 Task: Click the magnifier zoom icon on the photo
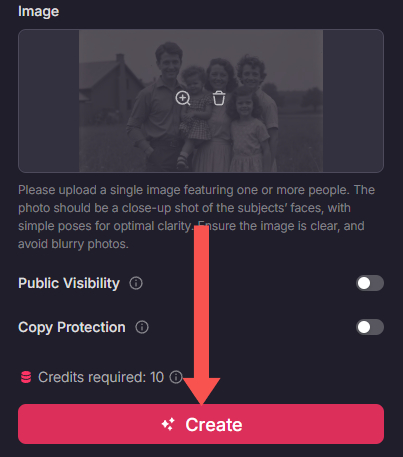(x=183, y=98)
